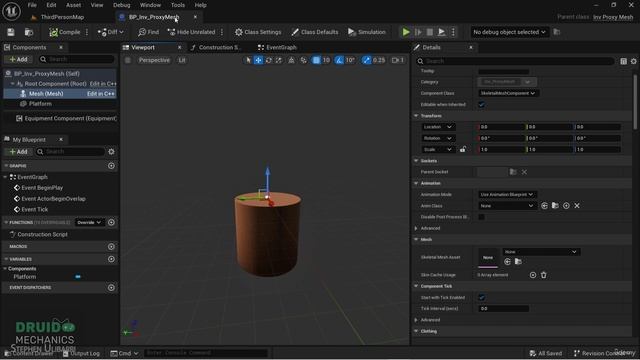Viewport: 640px width, 360px height.
Task: Toggle the scale lock icon
Action: (462, 149)
